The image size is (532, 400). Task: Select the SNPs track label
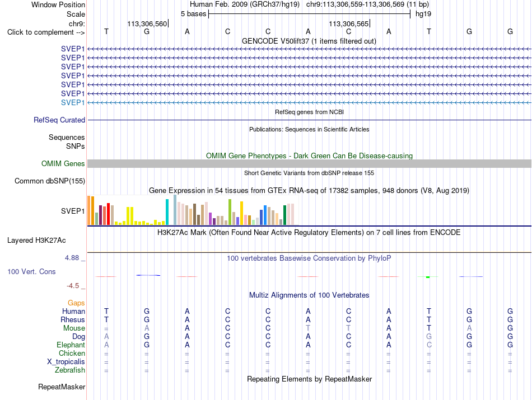click(76, 146)
